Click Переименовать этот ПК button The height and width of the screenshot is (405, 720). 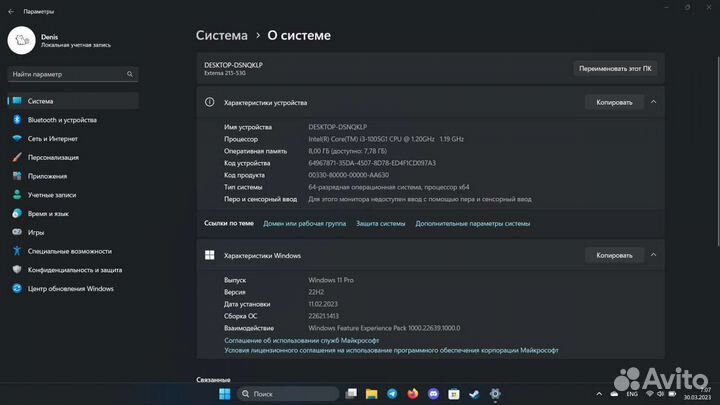pos(615,68)
